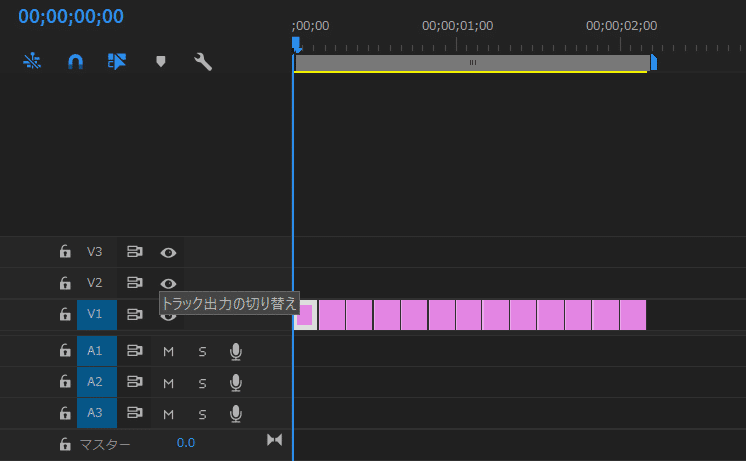Toggle lock on track A1
The image size is (746, 461).
pyautogui.click(x=65, y=351)
